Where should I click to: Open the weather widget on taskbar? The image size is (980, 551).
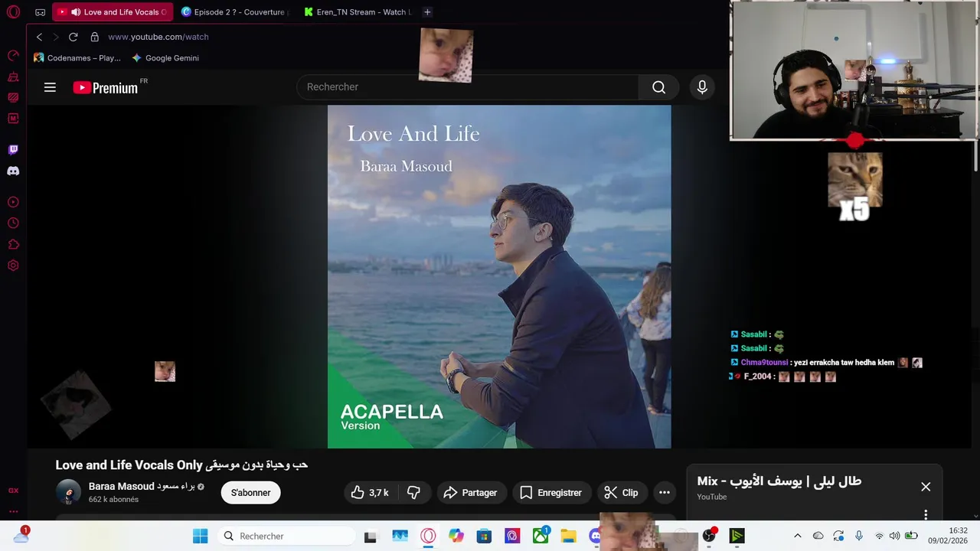21,536
